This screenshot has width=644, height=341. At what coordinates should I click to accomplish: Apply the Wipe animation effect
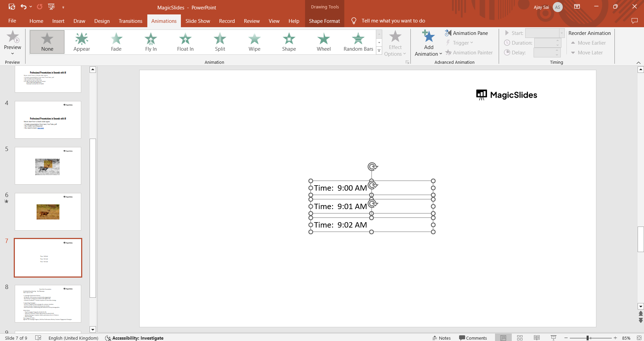(254, 42)
